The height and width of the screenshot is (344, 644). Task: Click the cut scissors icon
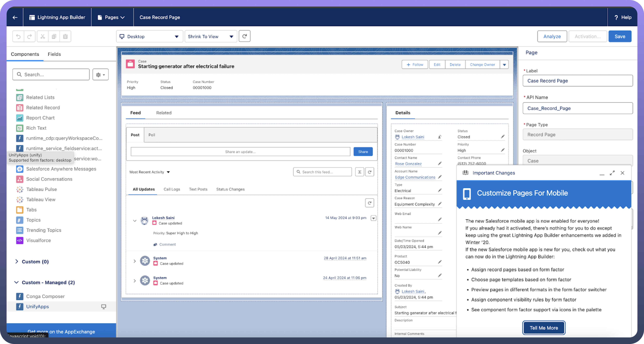tap(43, 36)
